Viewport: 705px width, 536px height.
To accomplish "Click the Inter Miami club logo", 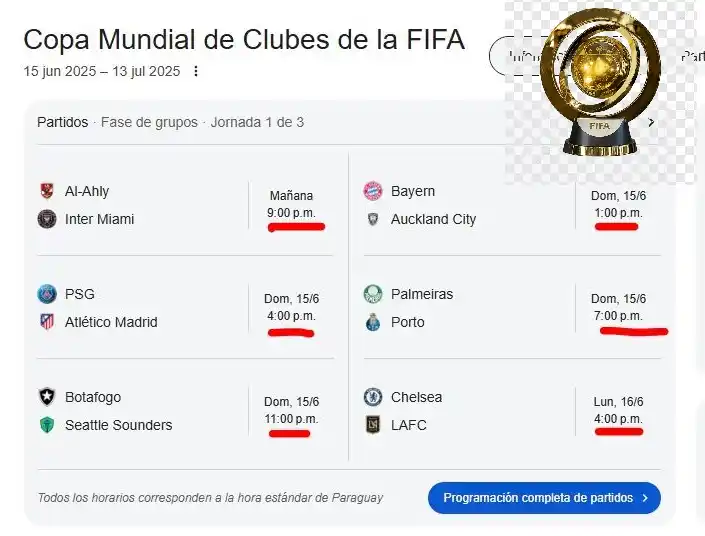I will (47, 219).
